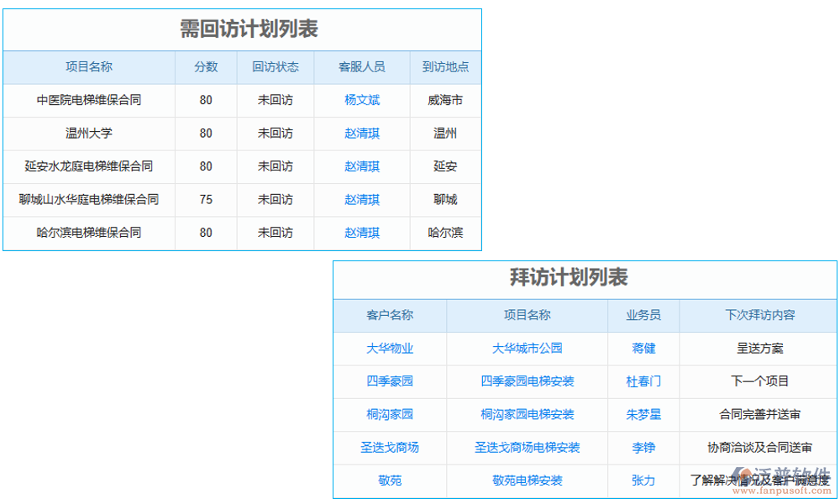Open customer 圣迭戈商场 details
The height and width of the screenshot is (504, 840).
click(x=390, y=448)
